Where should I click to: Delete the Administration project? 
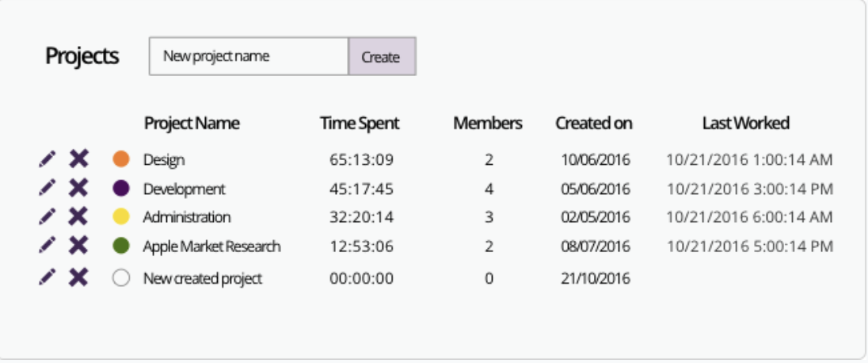(78, 216)
